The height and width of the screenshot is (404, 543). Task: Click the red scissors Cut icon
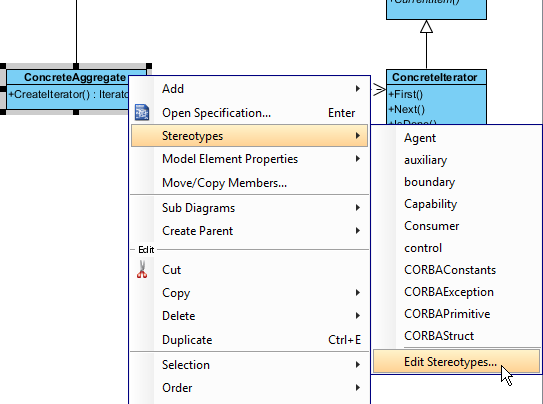pos(142,269)
